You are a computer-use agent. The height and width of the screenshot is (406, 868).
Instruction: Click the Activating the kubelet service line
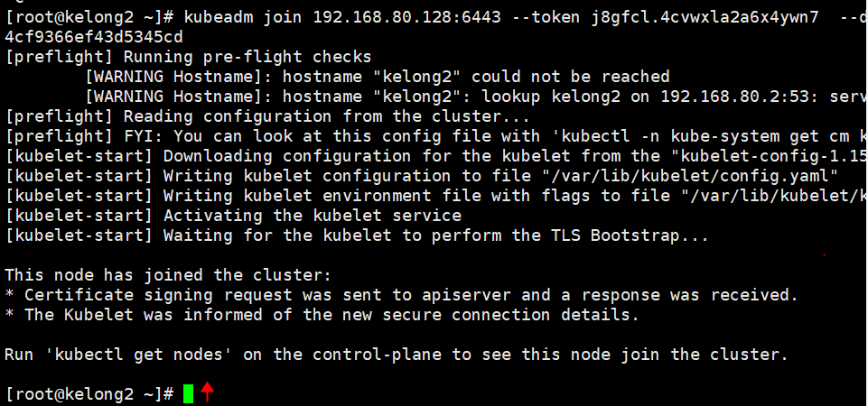point(233,215)
